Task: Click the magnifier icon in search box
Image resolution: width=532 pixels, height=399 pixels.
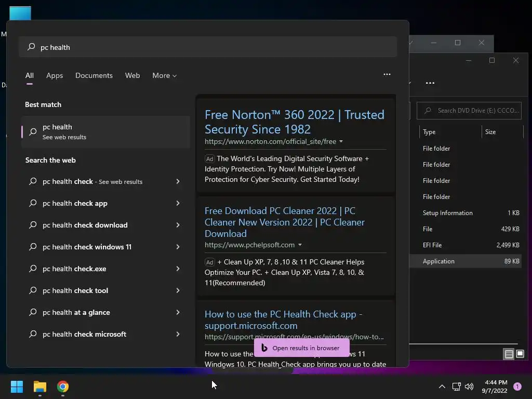Action: click(31, 46)
